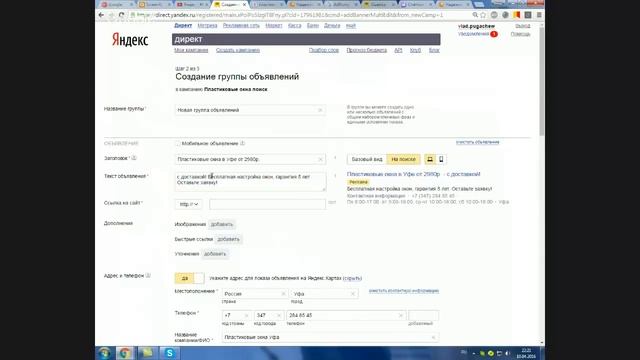Clear the country field Россия with X
This screenshot has width=640, height=360.
pos(283,294)
